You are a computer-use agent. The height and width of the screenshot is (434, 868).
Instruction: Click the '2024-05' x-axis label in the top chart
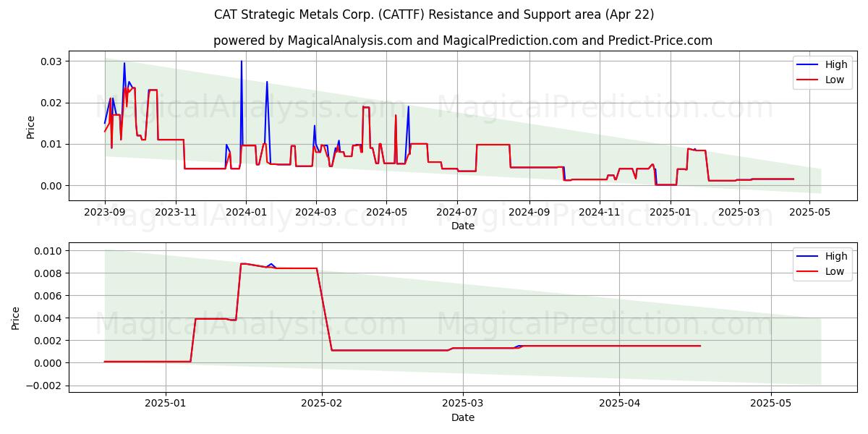386,213
